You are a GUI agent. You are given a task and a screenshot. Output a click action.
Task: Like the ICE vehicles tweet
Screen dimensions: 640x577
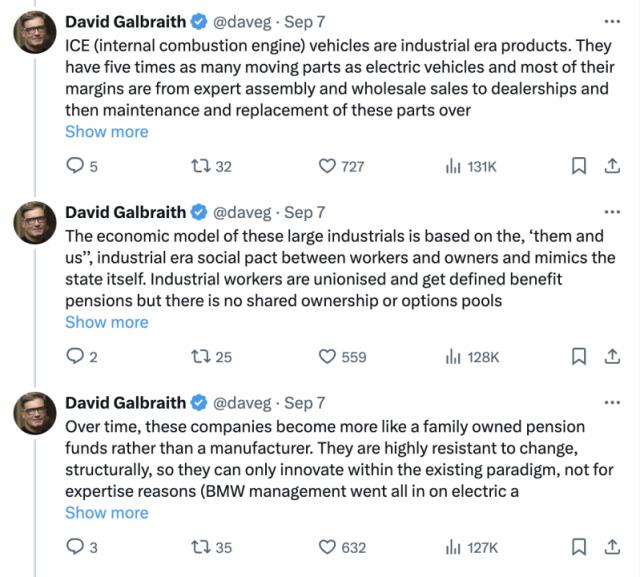[327, 167]
